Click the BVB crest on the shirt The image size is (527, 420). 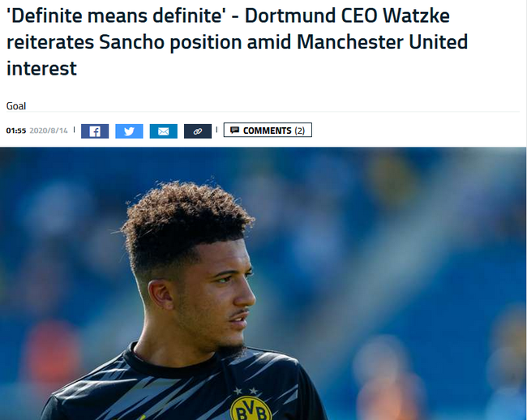(x=251, y=409)
